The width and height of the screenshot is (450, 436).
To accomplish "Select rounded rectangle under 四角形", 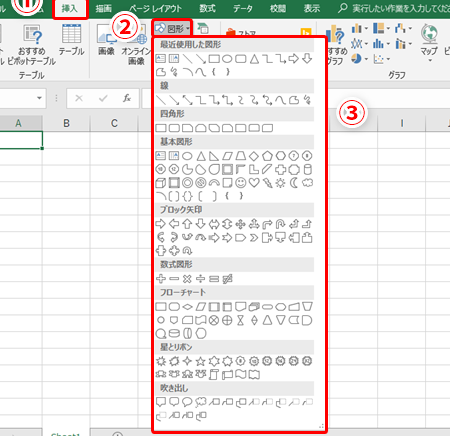I will [174, 128].
